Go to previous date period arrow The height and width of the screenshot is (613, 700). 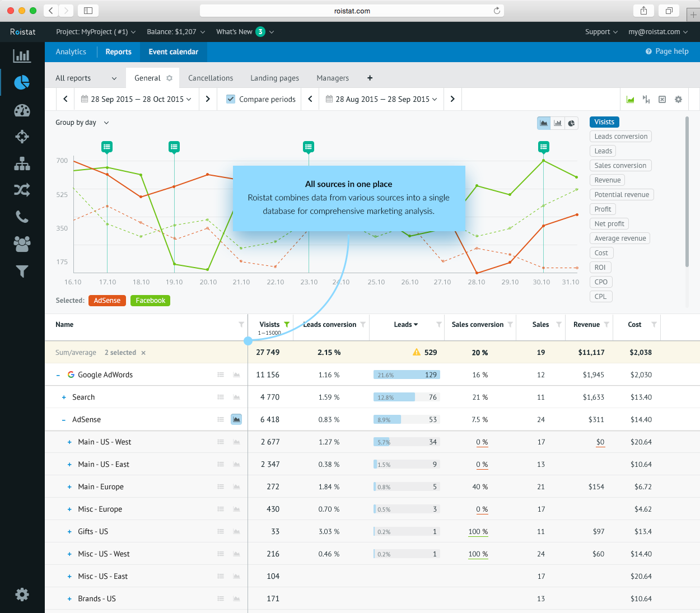pos(66,99)
